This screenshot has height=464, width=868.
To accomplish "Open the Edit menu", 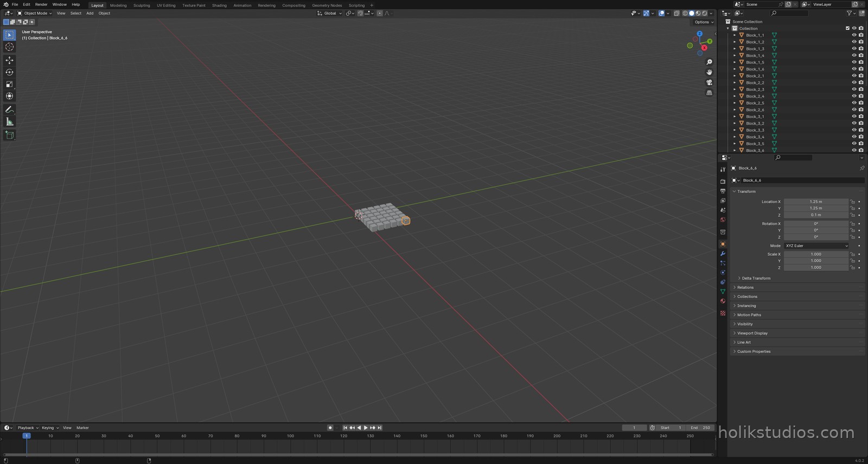I will pos(26,4).
